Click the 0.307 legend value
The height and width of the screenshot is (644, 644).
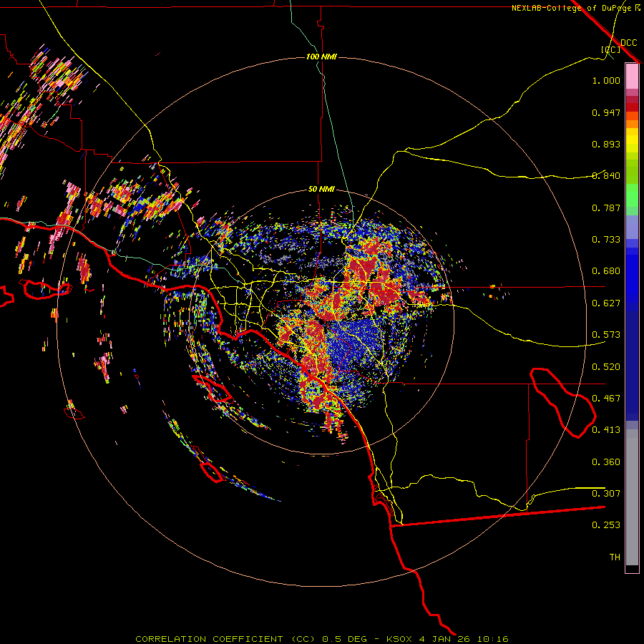(606, 494)
